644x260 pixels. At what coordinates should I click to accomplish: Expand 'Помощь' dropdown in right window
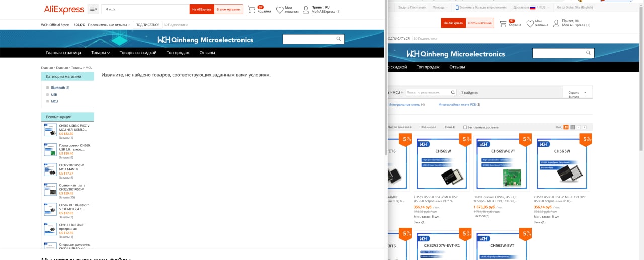point(440,7)
